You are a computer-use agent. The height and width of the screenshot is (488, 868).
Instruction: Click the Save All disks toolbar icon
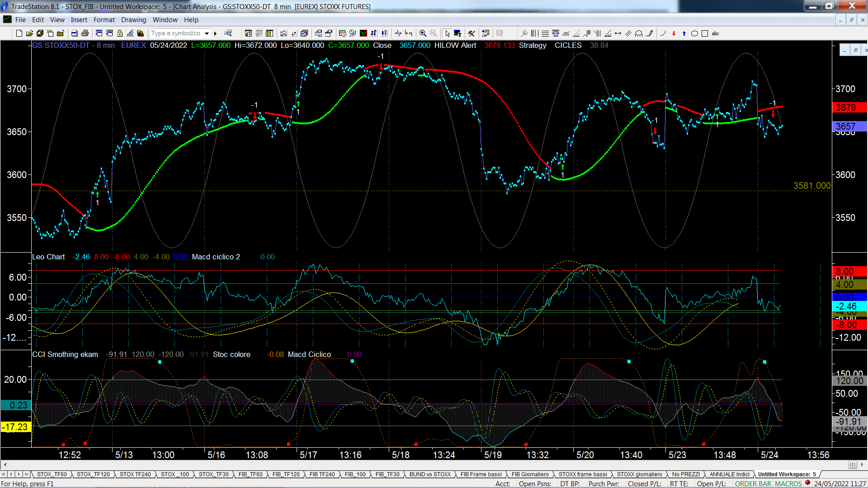(40, 33)
